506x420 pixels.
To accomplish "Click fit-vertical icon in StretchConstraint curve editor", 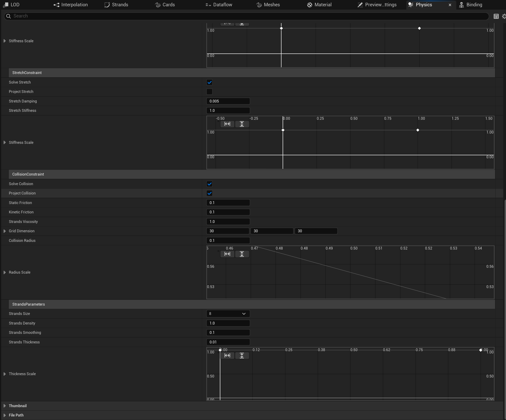I will tap(242, 124).
